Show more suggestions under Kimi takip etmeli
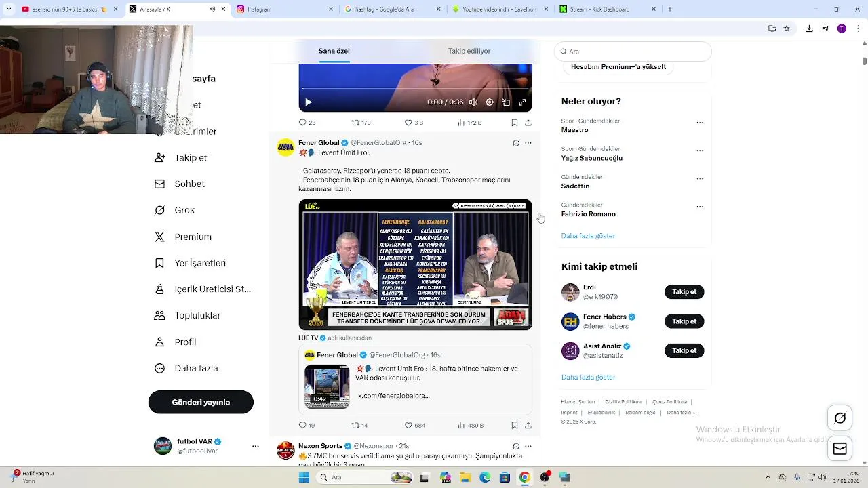868x488 pixels. (x=588, y=378)
